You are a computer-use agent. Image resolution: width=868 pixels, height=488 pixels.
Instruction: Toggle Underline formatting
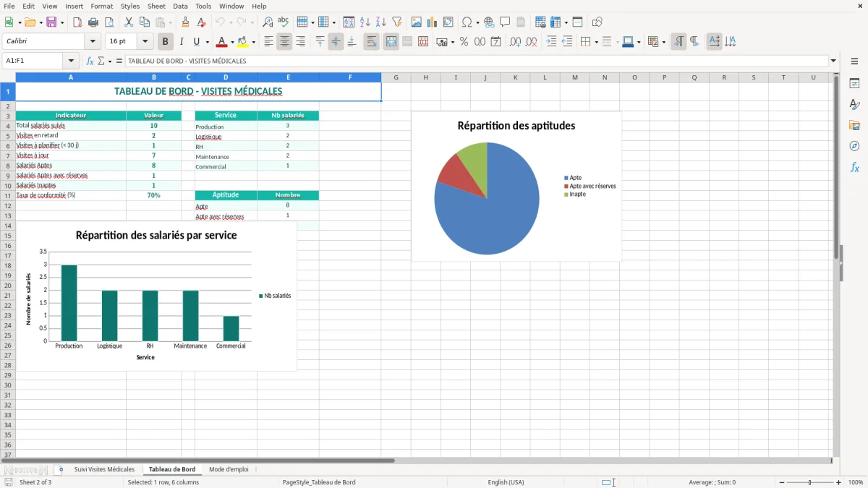[197, 42]
